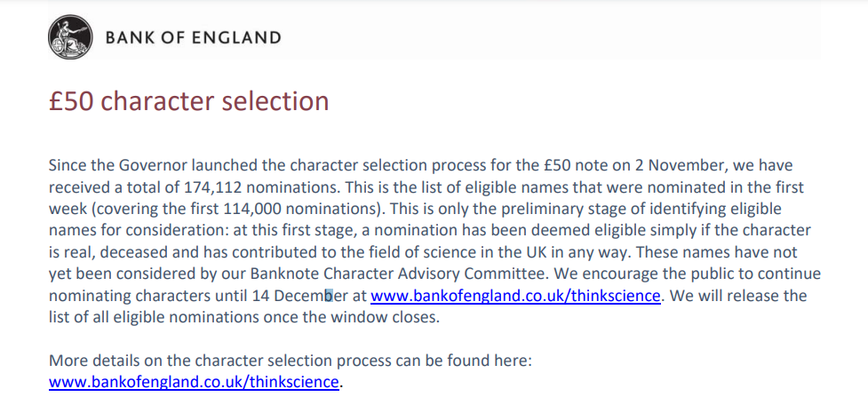
Task: Click the '£50 character selection' heading
Action: click(188, 101)
